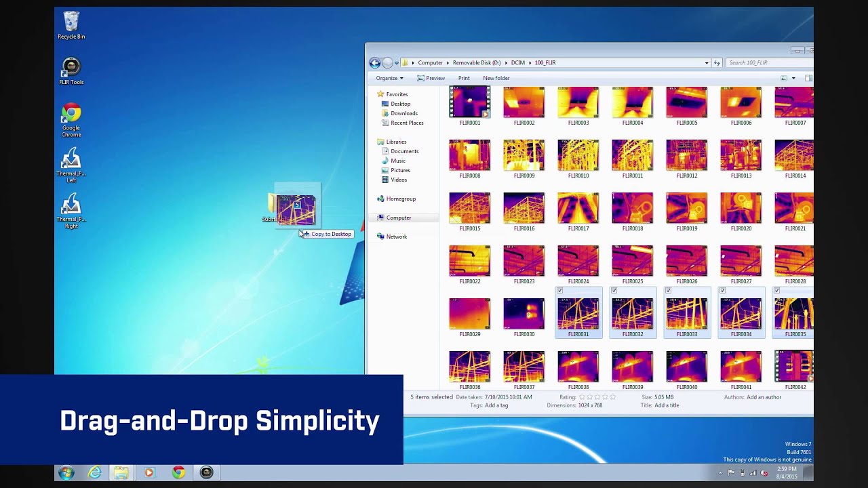Click the DCIM breadcrumb in address bar
Screen dimensions: 868x488
[x=518, y=63]
